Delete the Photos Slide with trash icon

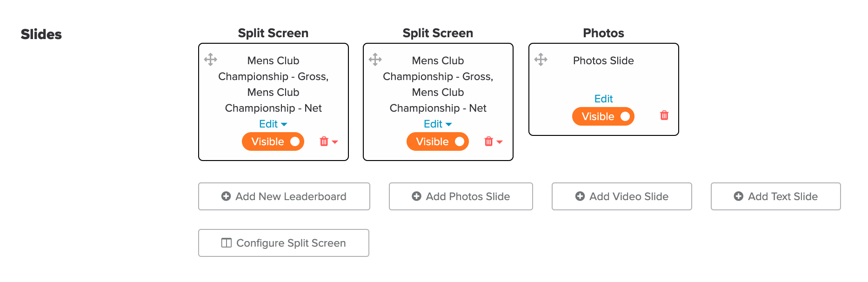click(x=664, y=115)
